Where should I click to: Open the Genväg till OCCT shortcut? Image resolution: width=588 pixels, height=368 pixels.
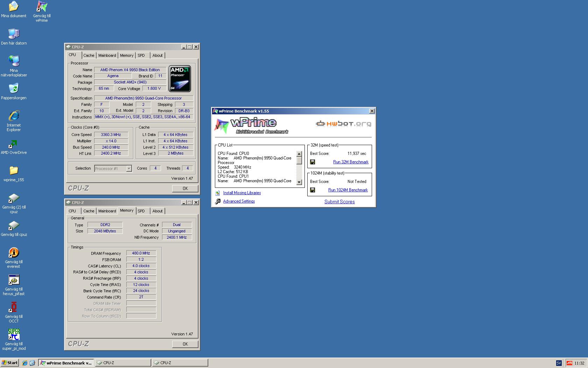click(x=14, y=312)
